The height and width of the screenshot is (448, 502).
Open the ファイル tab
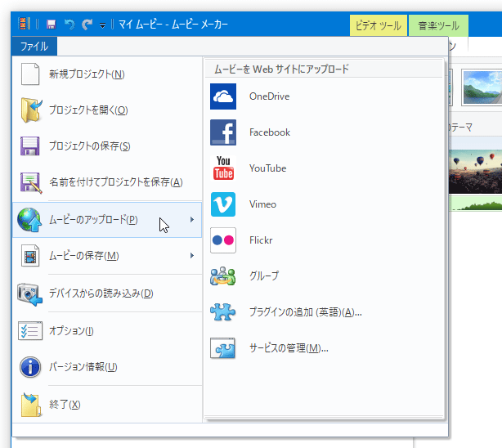(x=34, y=47)
